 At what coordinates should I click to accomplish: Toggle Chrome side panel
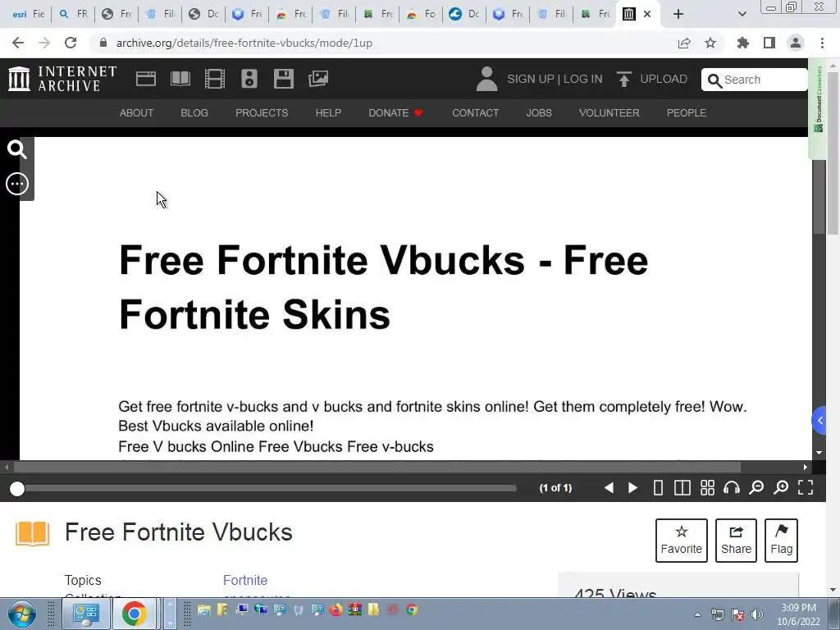click(769, 43)
